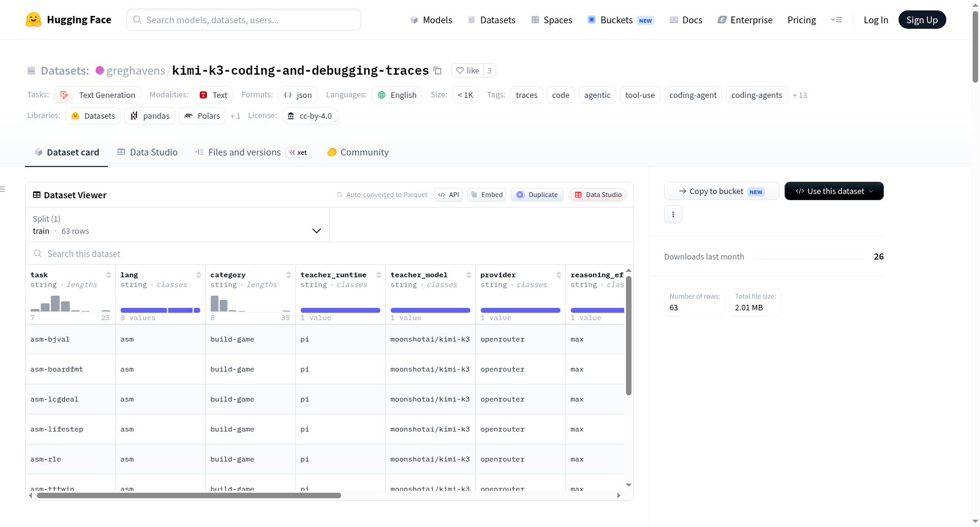Click the greghavens user avatar

pos(100,70)
